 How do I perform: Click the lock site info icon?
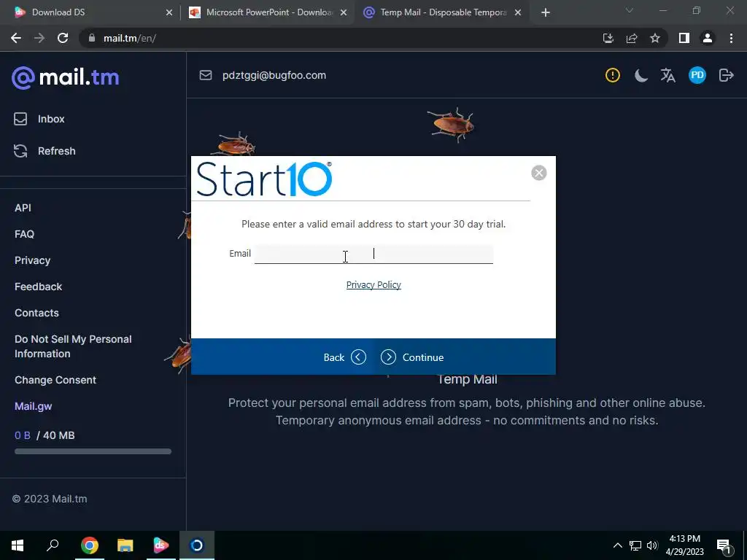click(92, 38)
